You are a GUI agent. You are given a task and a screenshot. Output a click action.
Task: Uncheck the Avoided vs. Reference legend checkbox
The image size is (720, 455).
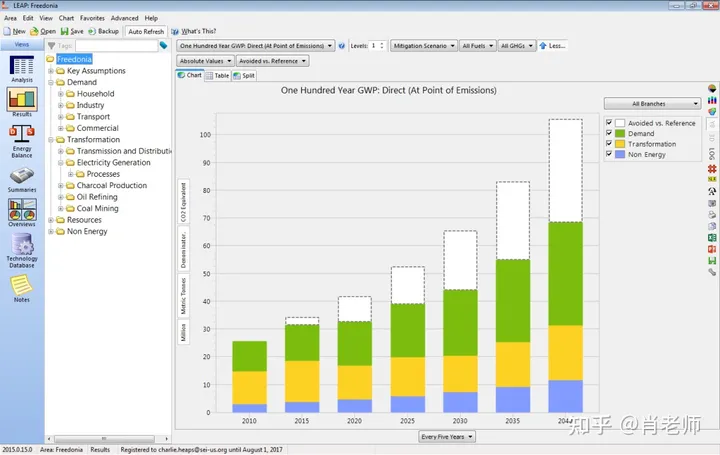click(609, 123)
